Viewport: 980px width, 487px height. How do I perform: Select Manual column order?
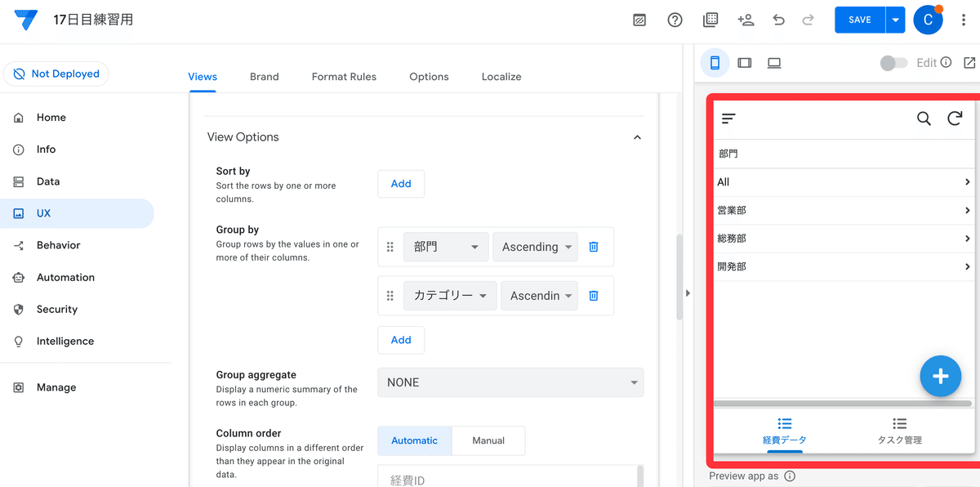tap(488, 440)
